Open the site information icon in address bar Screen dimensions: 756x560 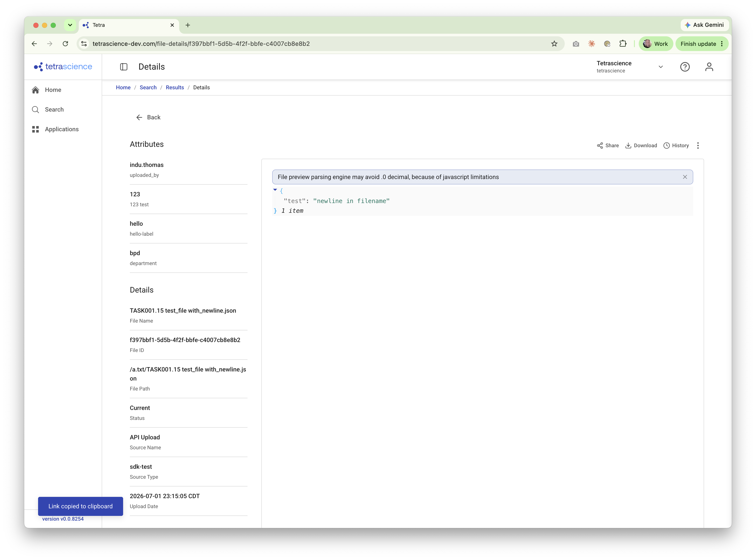[x=84, y=44]
